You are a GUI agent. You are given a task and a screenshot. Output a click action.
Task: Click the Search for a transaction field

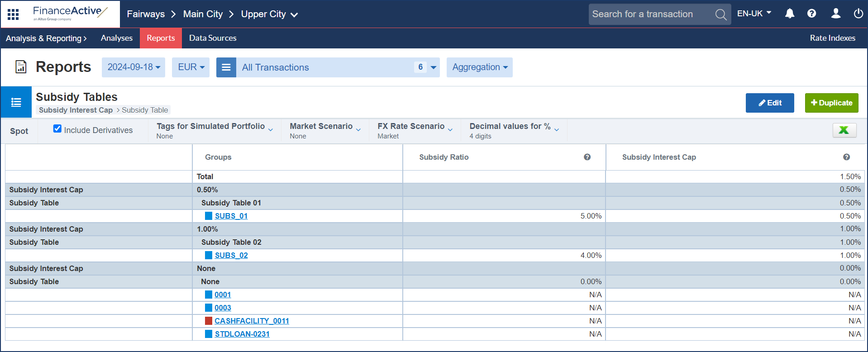pyautogui.click(x=650, y=14)
